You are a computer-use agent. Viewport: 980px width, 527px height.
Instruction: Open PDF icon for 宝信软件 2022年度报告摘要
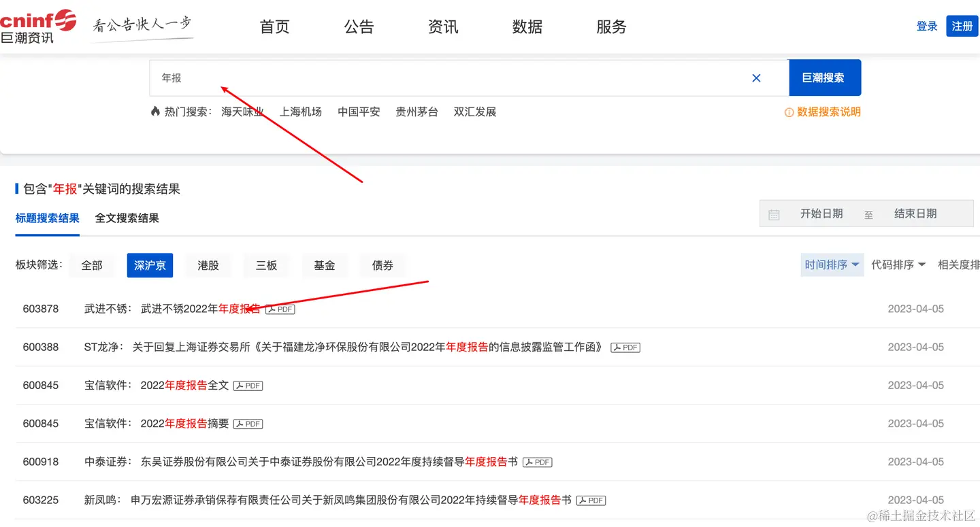(248, 424)
